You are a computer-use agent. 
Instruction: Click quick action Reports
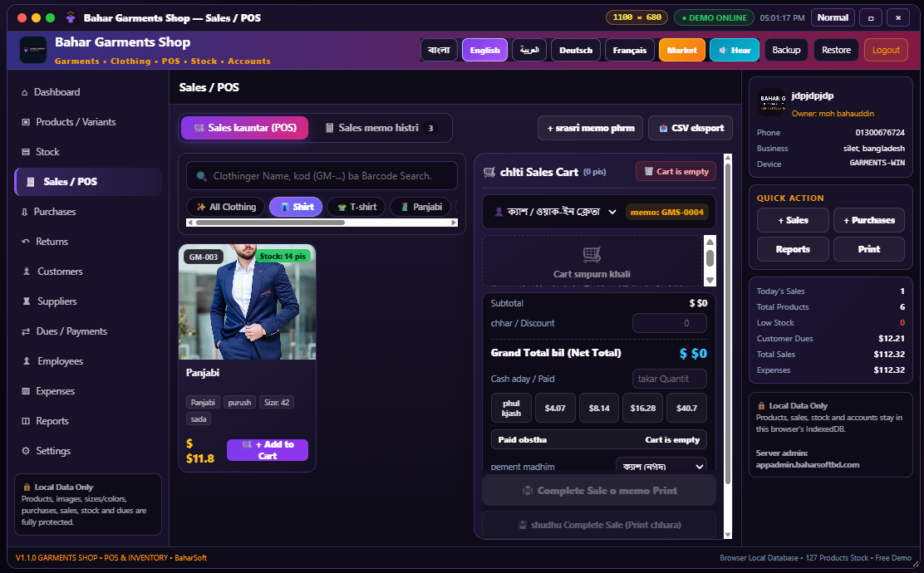[x=794, y=249]
